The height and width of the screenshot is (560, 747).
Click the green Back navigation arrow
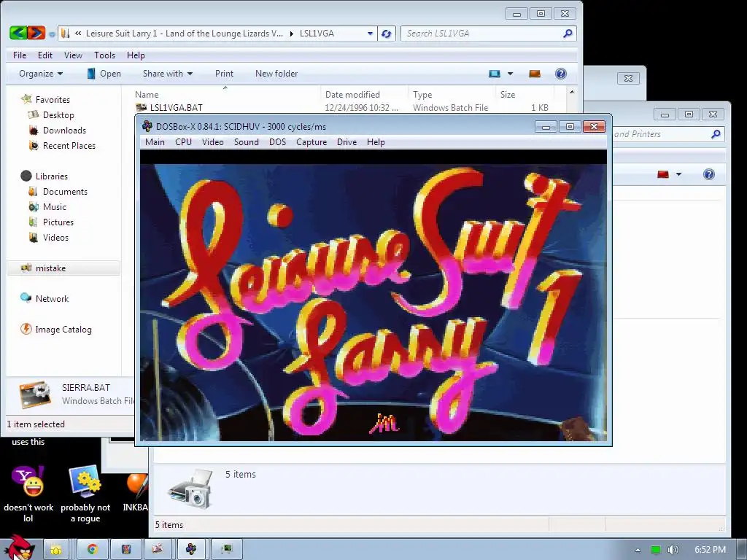(18, 33)
